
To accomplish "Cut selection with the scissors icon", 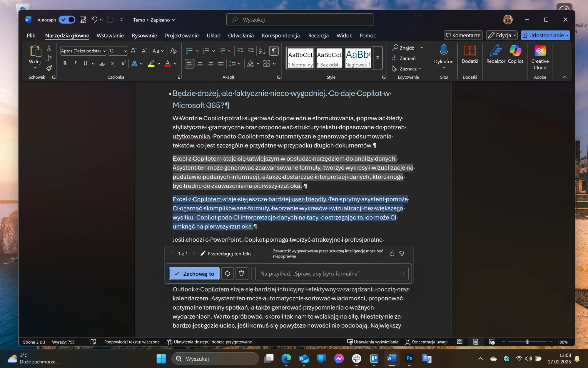I will 49,48.
